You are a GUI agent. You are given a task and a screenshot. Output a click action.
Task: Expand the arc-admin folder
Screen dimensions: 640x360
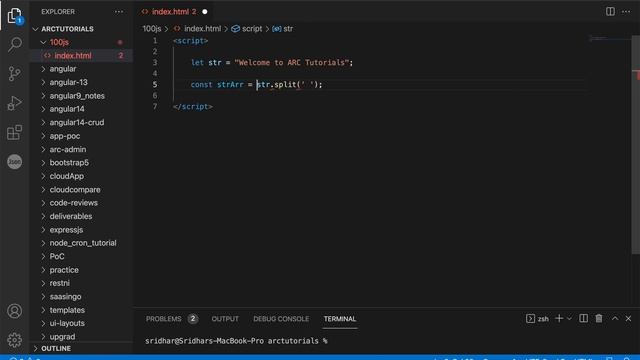click(x=68, y=149)
